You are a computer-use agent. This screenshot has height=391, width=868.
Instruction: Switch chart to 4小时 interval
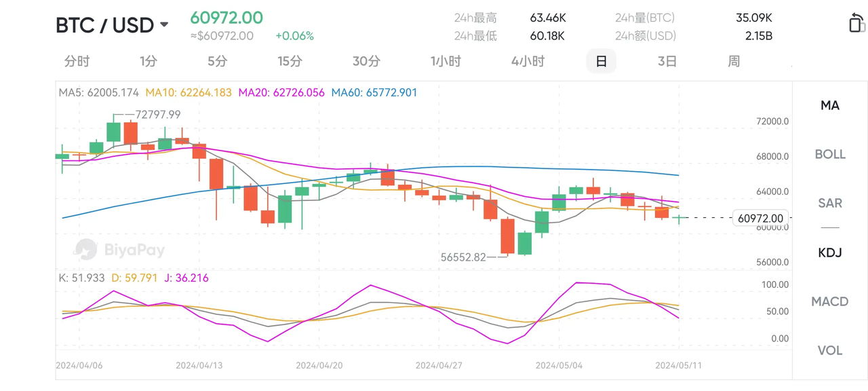[528, 61]
